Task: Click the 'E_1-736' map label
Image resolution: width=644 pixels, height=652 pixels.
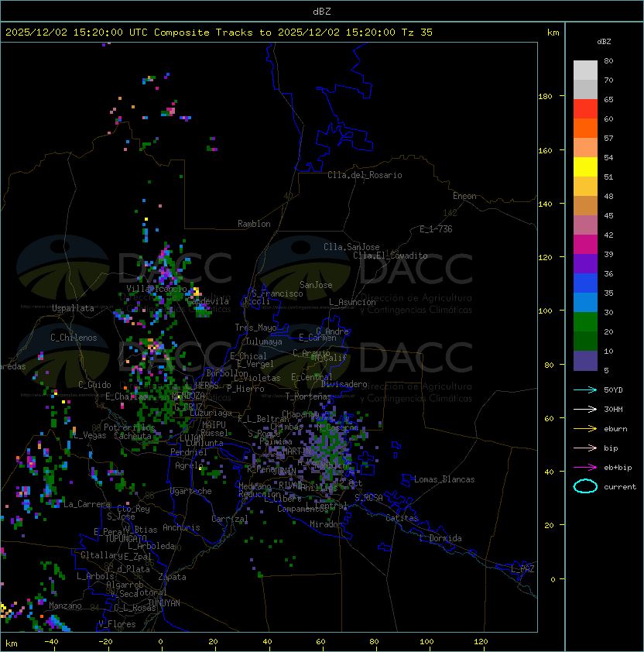Action: coord(436,229)
